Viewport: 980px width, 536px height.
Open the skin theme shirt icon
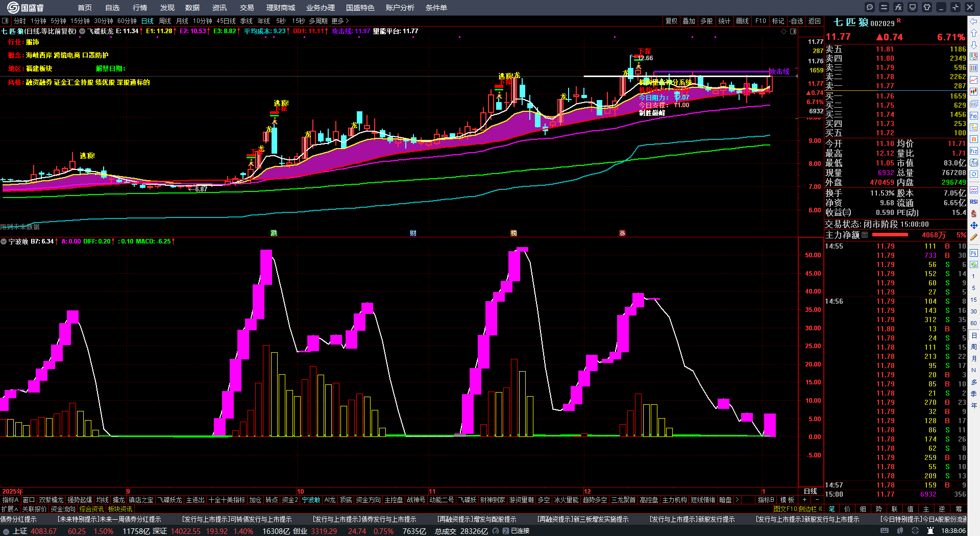click(927, 7)
